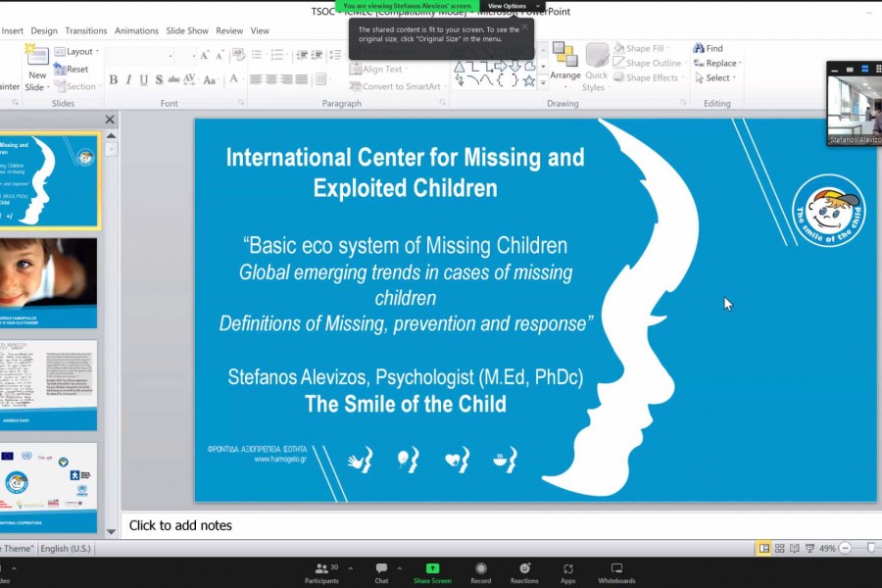
Task: Open the Transitions ribbon tab
Action: coord(86,31)
